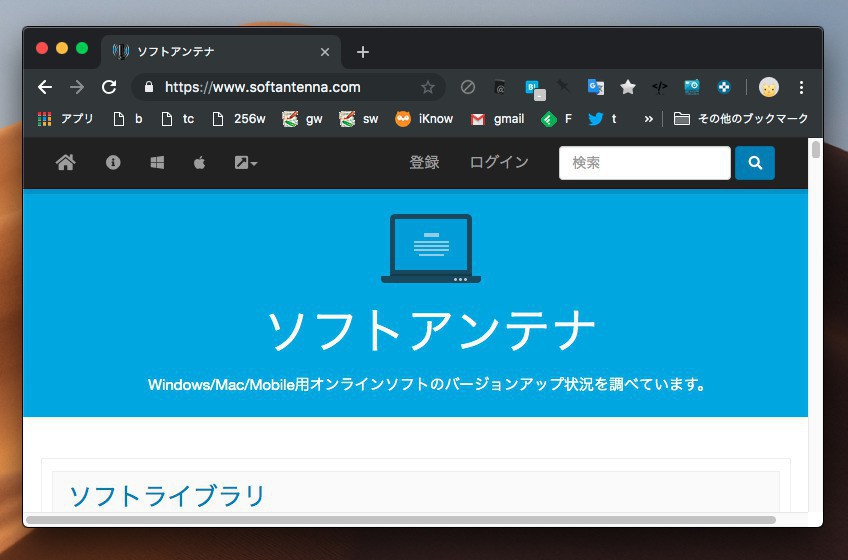Open Chrome's three-dot menu
848x560 pixels.
click(801, 87)
